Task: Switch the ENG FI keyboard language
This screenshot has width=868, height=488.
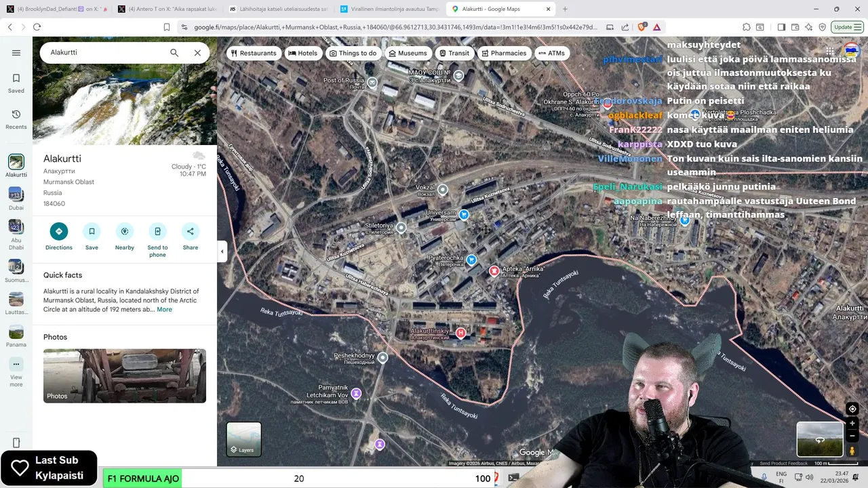Action: click(x=781, y=477)
